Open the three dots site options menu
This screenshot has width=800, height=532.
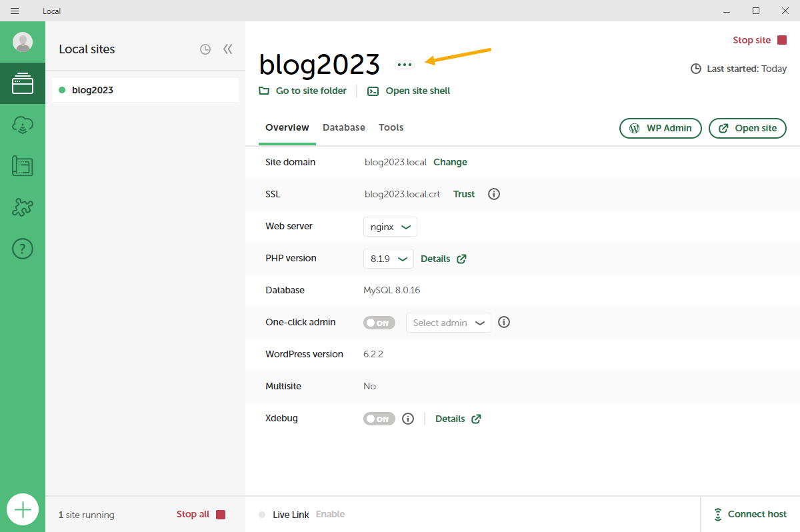point(405,65)
